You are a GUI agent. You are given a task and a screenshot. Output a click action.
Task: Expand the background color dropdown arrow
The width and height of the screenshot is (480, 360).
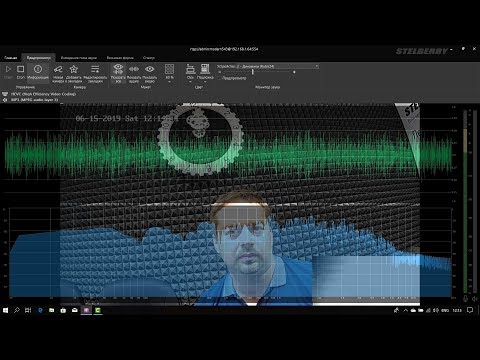(190, 82)
